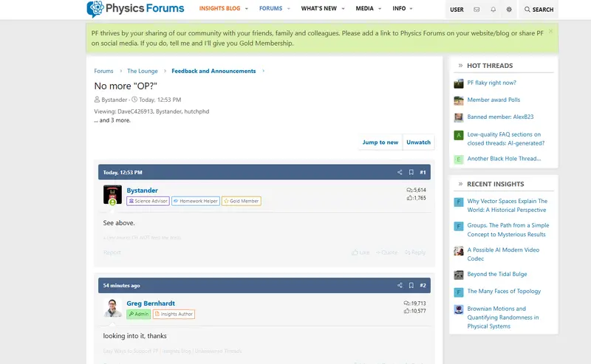591x364 pixels.
Task: Open the settings gear icon in header
Action: click(509, 10)
